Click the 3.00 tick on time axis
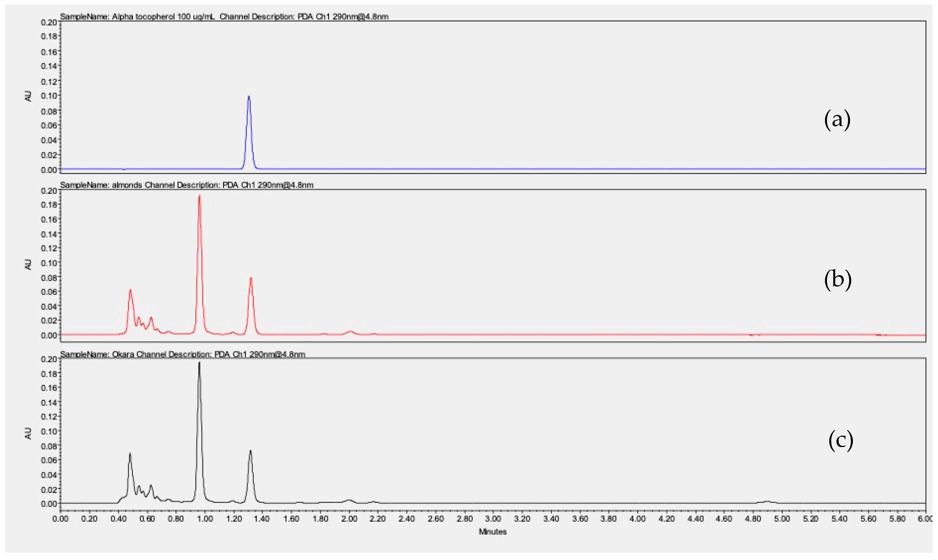 point(493,519)
